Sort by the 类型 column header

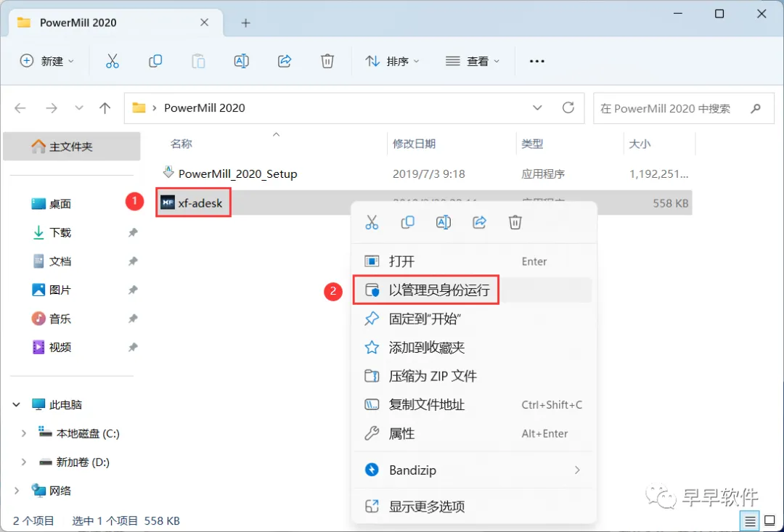tap(532, 144)
